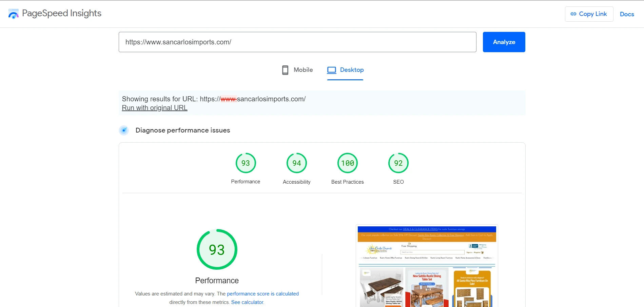The height and width of the screenshot is (307, 644).
Task: Click the Showing results for URL text
Action: [214, 99]
